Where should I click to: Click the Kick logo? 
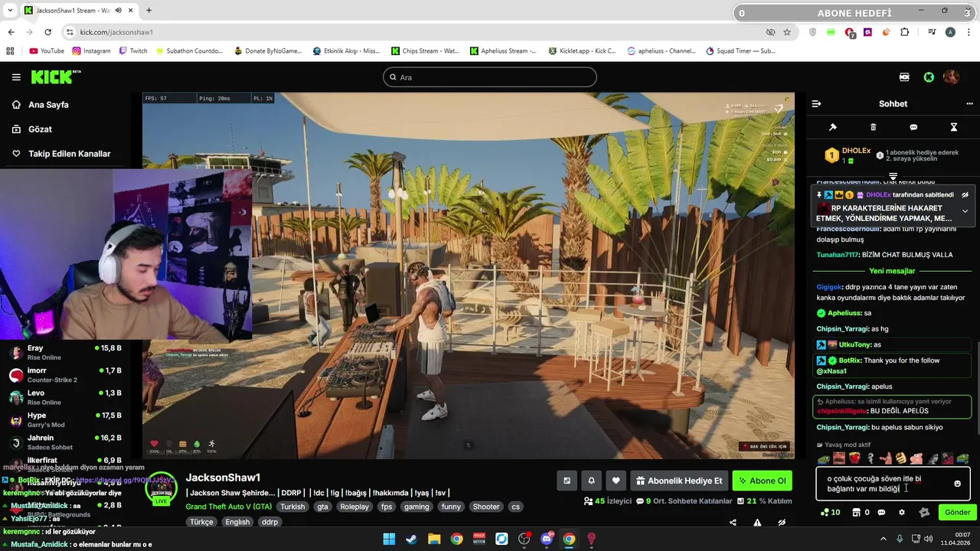55,77
